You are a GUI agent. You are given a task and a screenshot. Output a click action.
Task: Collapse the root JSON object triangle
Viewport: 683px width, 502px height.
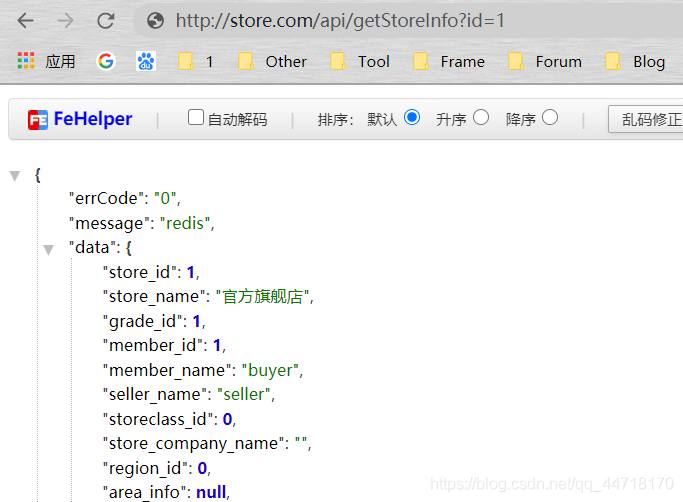point(15,176)
